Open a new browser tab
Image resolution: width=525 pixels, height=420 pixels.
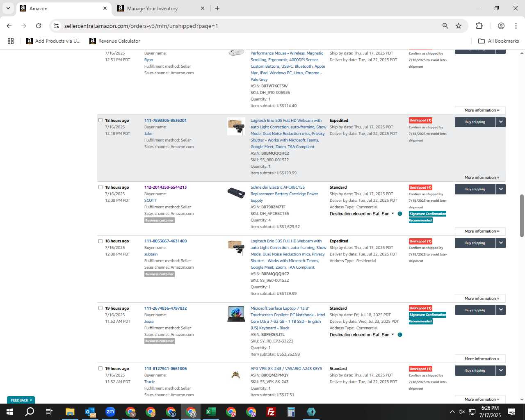pyautogui.click(x=217, y=8)
